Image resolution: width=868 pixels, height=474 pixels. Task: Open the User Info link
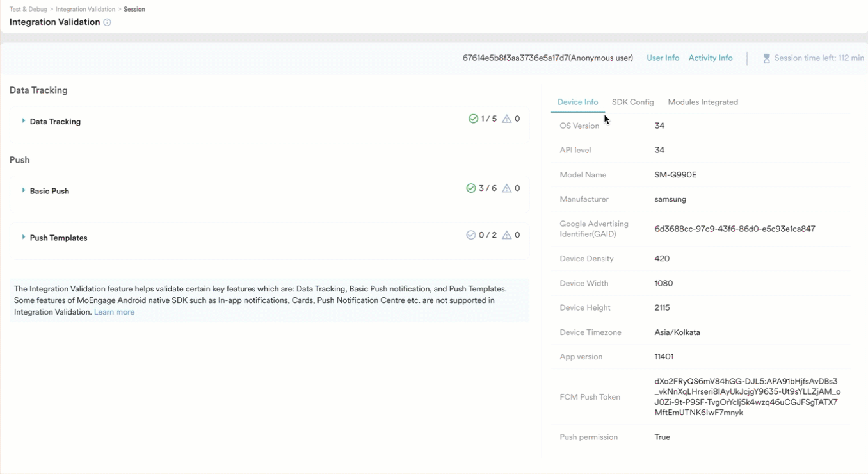[x=663, y=58]
